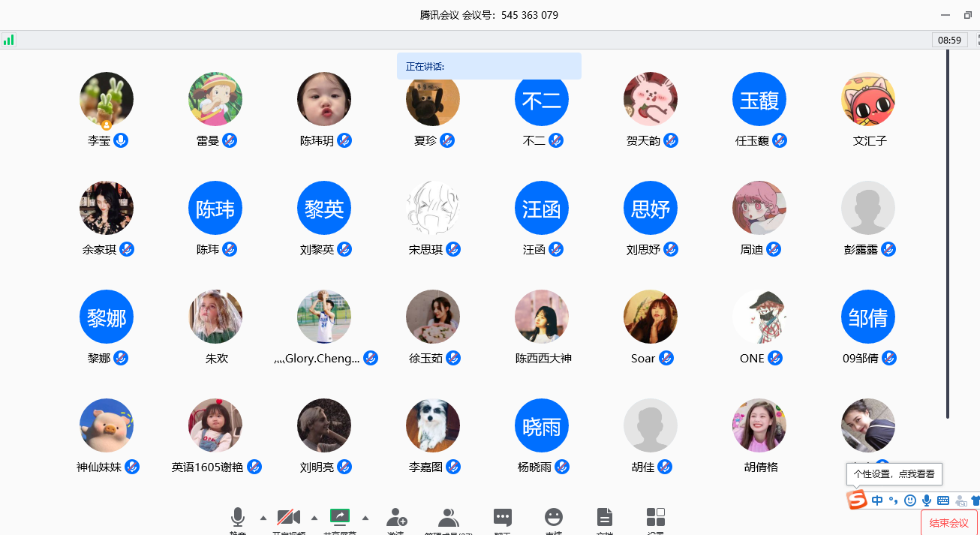980x535 pixels.
Task: Open the invite participants icon
Action: point(396,517)
